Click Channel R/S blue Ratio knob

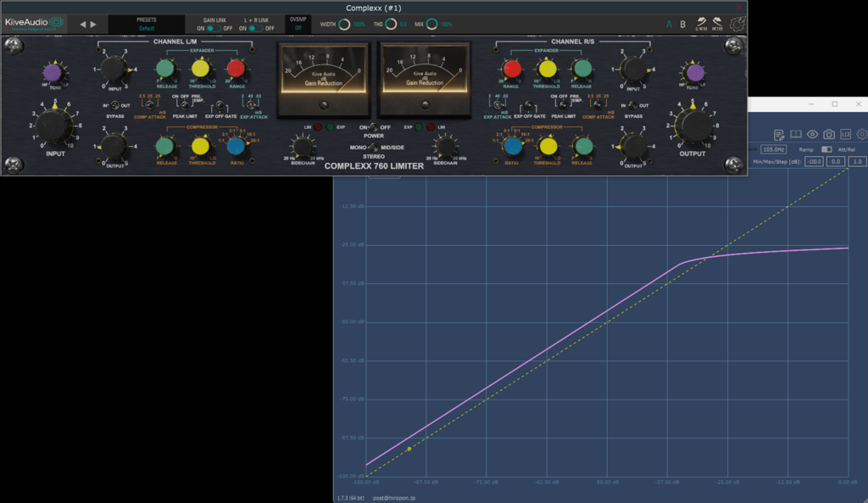[512, 146]
